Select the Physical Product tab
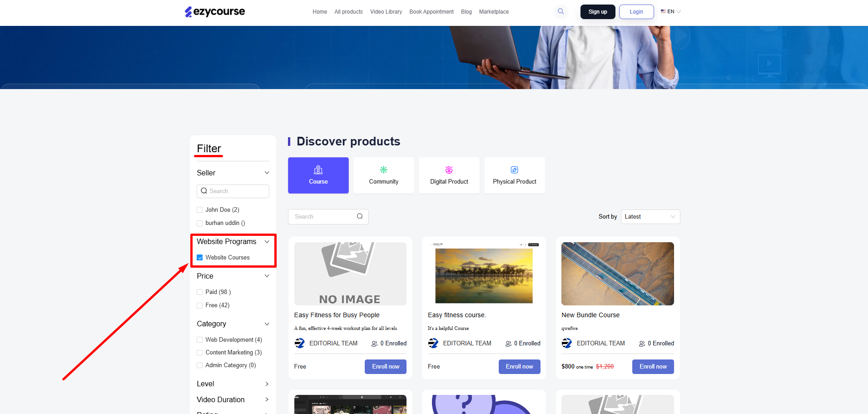Screen dimensions: 868x414 pyautogui.click(x=515, y=175)
